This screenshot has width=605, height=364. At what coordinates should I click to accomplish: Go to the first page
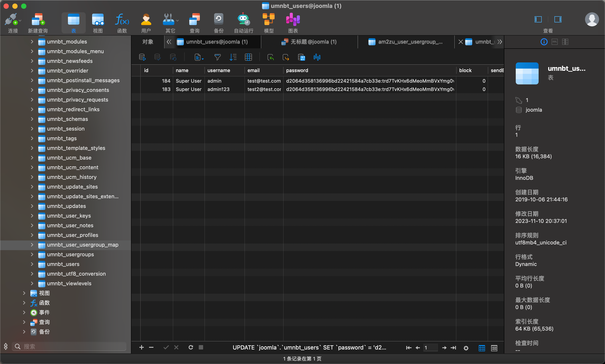pos(408,348)
